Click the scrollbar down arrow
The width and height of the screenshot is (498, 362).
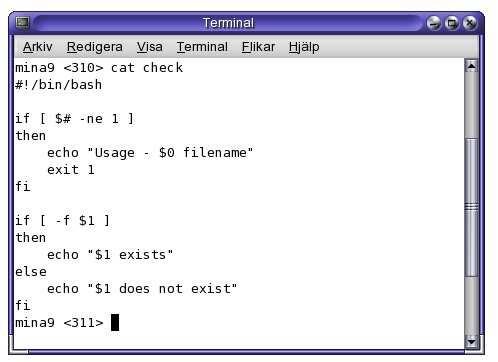471,342
